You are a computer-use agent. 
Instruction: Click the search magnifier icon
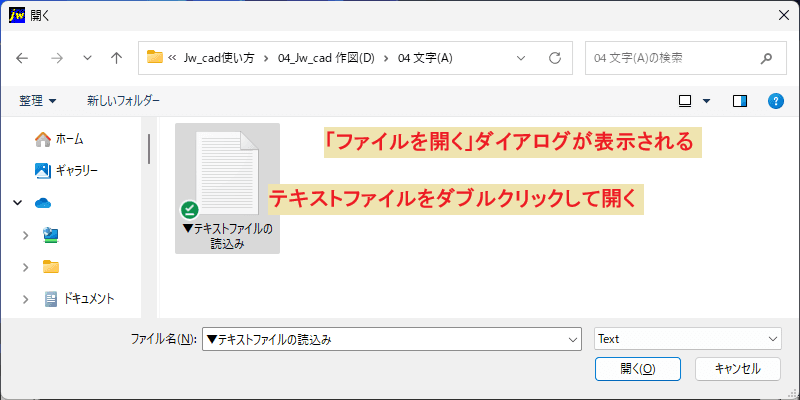(x=766, y=58)
